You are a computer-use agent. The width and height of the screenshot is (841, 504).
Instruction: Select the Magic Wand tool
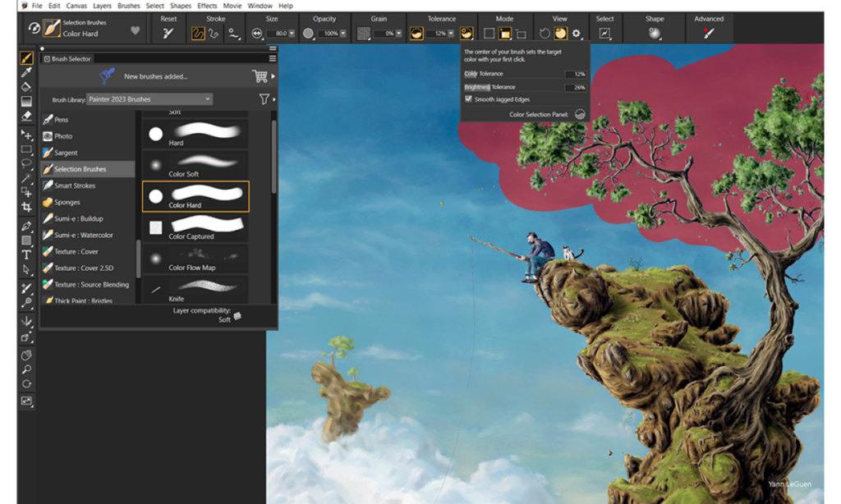coord(26,178)
